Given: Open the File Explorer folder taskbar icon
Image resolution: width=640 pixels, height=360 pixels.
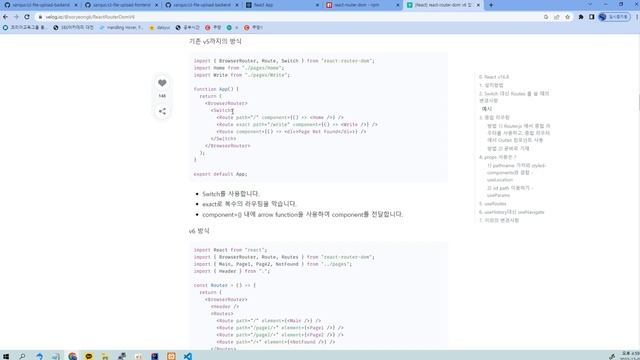Looking at the screenshot, I should (x=105, y=356).
